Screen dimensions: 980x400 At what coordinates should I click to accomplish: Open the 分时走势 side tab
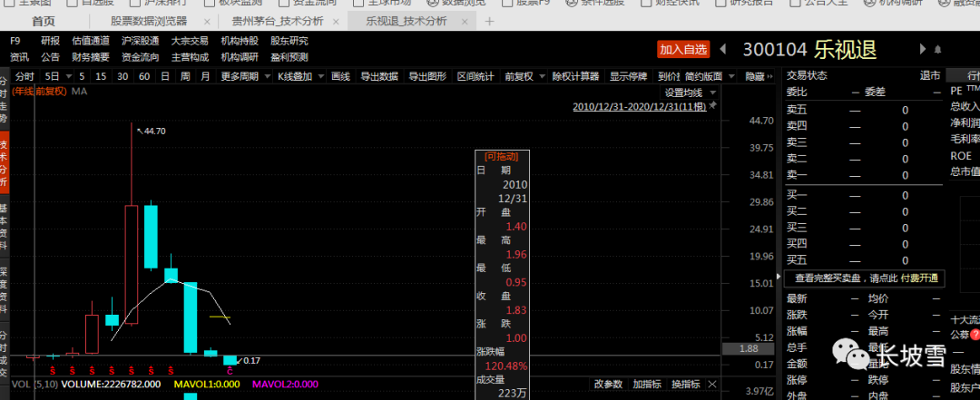pos(4,100)
